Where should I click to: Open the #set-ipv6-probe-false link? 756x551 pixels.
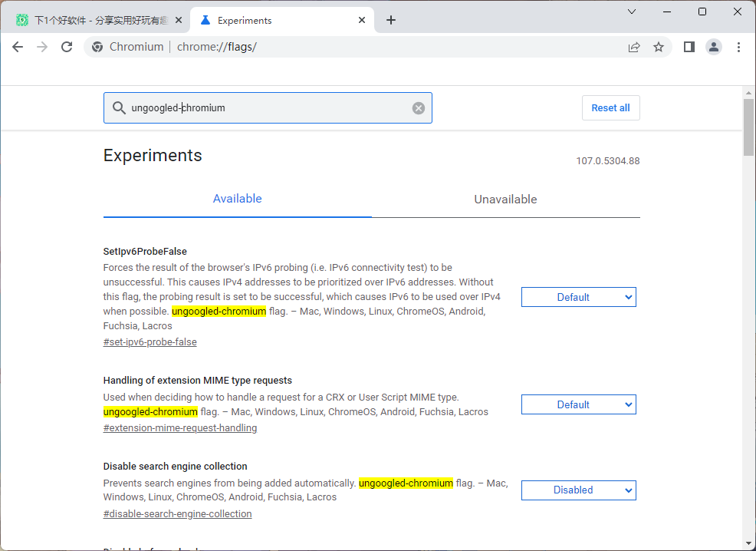(x=150, y=342)
